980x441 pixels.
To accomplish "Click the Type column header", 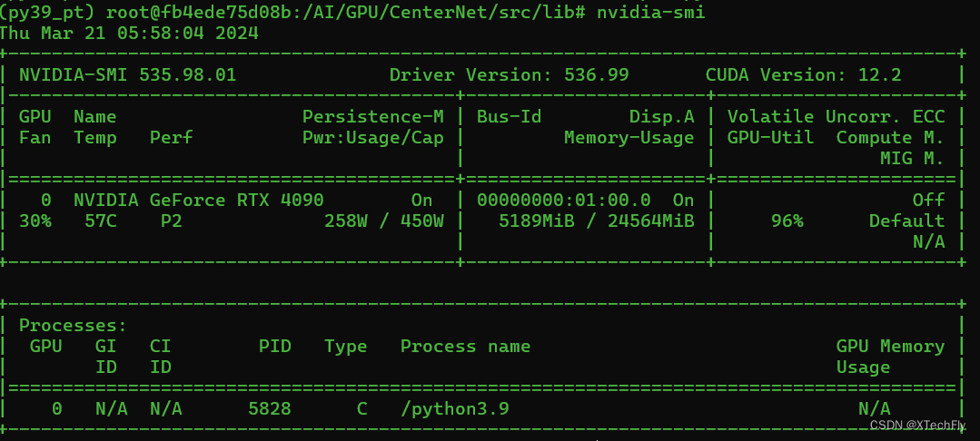I will [x=346, y=346].
